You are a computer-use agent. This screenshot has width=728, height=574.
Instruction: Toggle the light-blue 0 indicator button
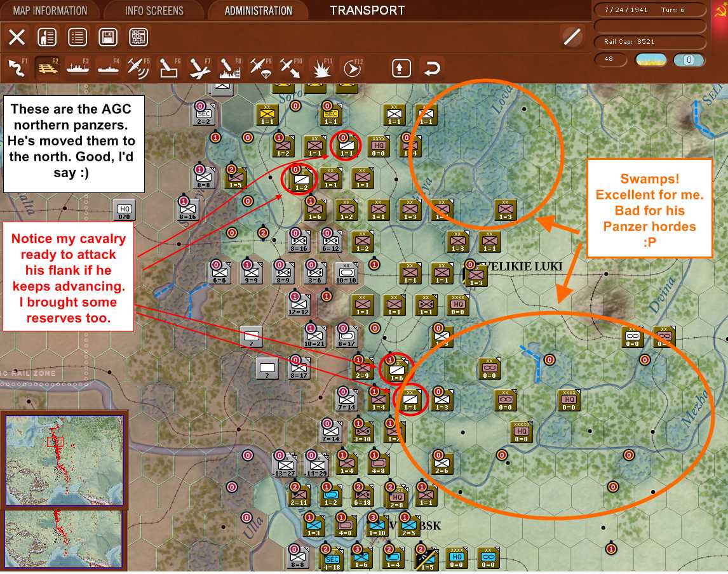[x=689, y=60]
